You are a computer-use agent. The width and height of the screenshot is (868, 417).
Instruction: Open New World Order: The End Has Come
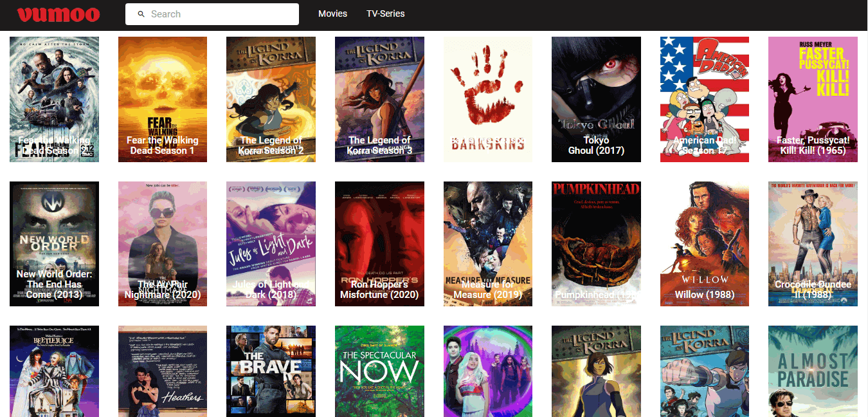coord(54,244)
